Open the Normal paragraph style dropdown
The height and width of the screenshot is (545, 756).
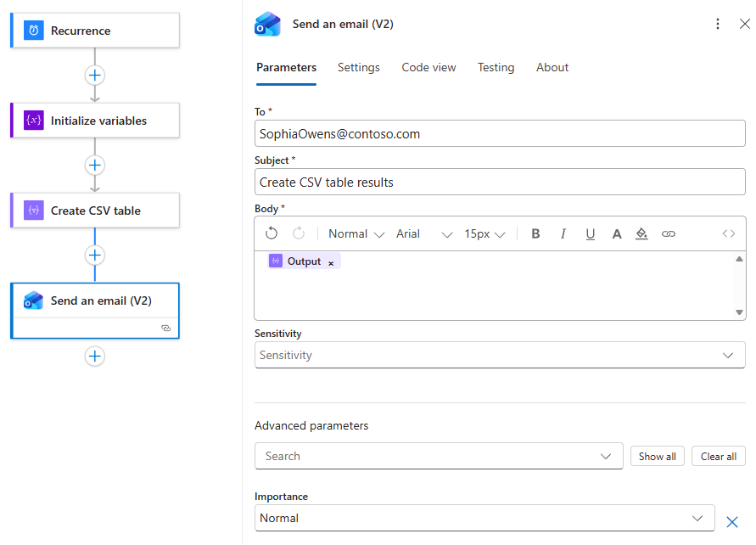(x=356, y=234)
